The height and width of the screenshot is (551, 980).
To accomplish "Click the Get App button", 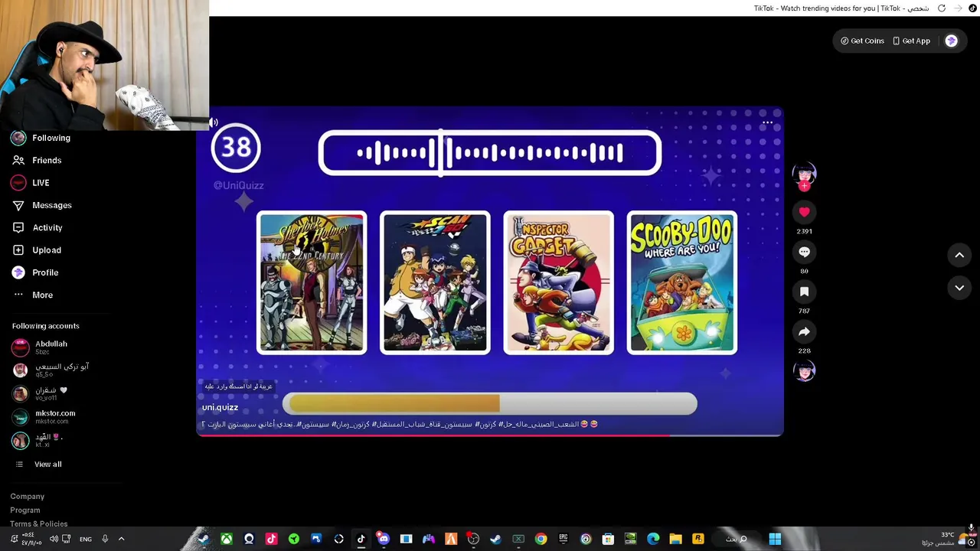I will point(911,41).
